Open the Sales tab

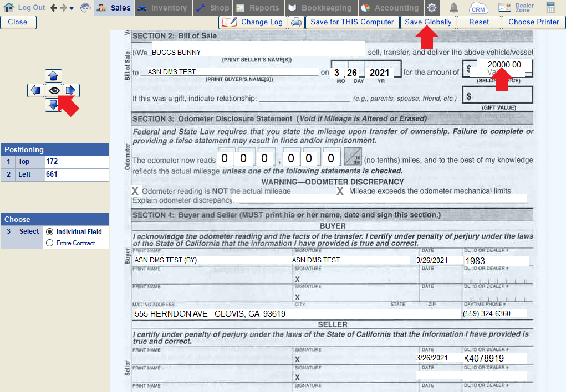click(x=114, y=8)
